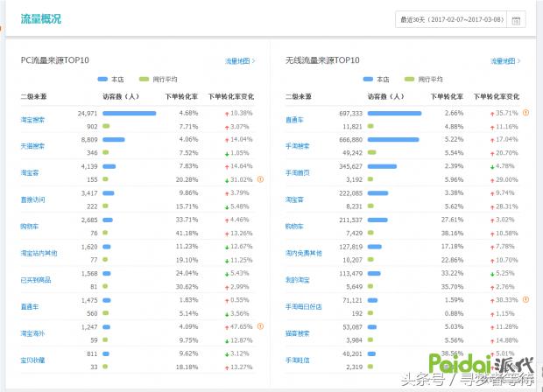Open 淘宝客 in the PC sources list
This screenshot has height=392, width=543.
click(30, 172)
